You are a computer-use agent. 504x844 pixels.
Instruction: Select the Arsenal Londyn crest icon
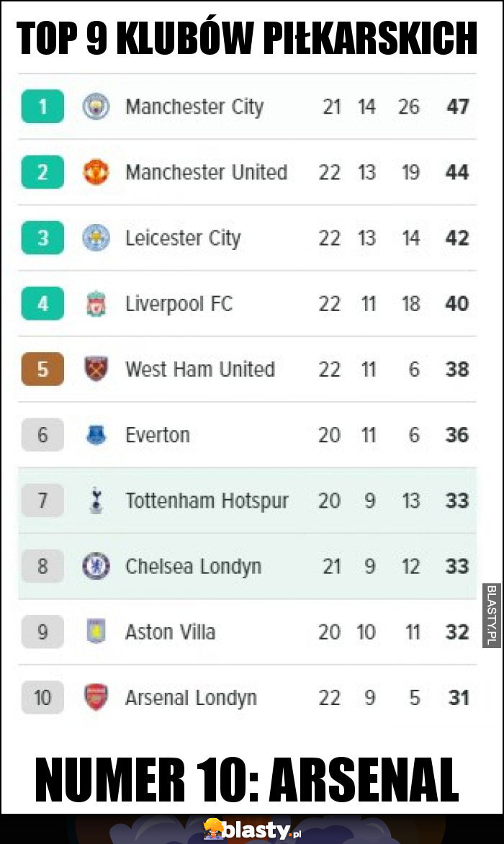coord(96,698)
